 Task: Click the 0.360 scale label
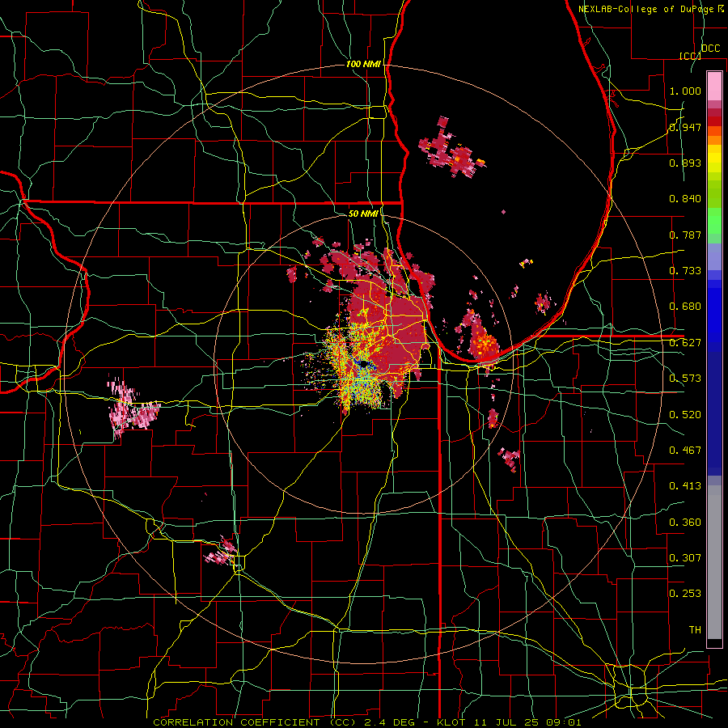pos(685,523)
